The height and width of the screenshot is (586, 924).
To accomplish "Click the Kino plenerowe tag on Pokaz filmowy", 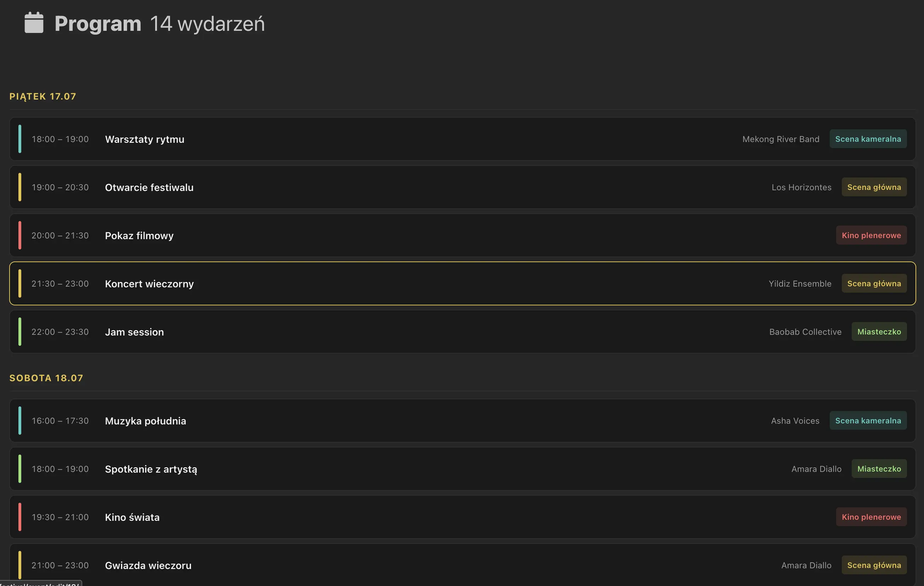I will pyautogui.click(x=871, y=235).
